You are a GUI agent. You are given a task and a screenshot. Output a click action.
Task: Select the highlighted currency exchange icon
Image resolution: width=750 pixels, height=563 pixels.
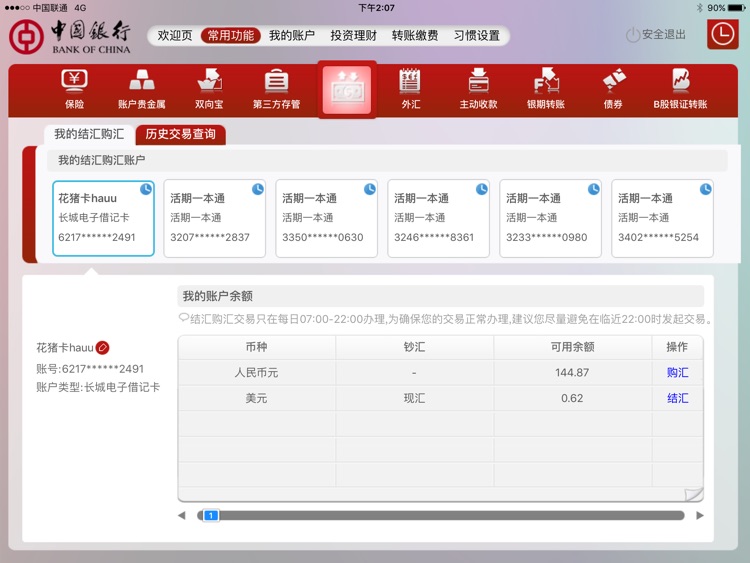(347, 90)
